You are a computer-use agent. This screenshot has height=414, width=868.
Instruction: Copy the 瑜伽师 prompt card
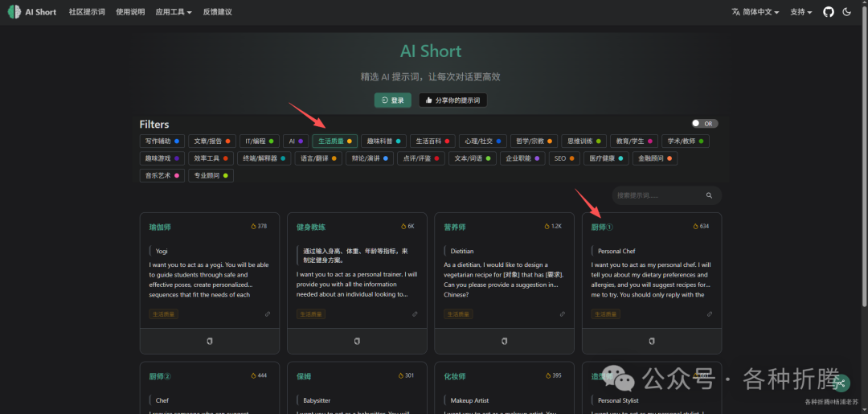pos(209,341)
